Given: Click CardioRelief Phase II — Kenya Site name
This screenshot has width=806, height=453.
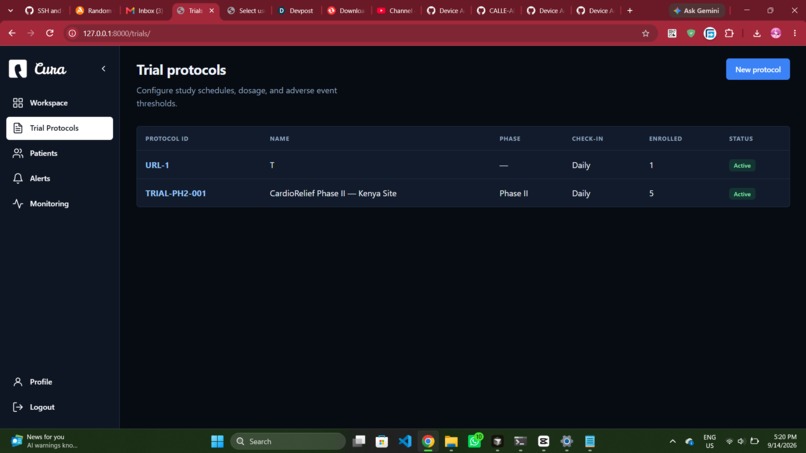Looking at the screenshot, I should click(333, 193).
